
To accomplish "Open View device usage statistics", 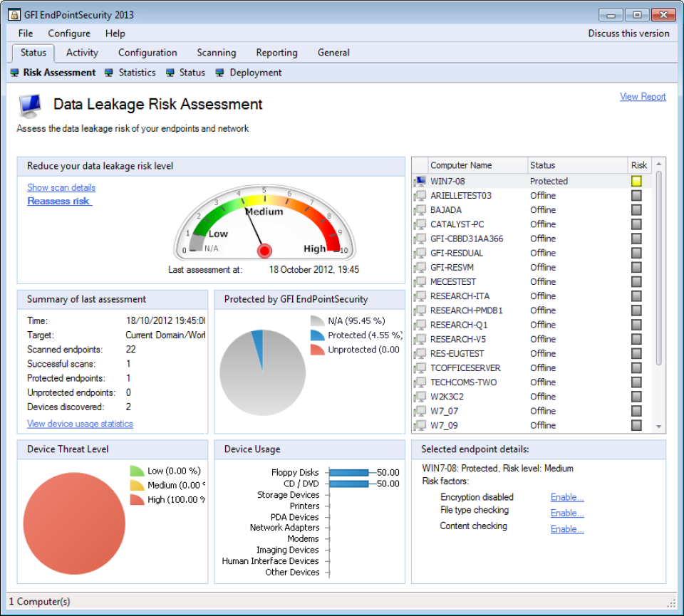I will click(x=78, y=424).
